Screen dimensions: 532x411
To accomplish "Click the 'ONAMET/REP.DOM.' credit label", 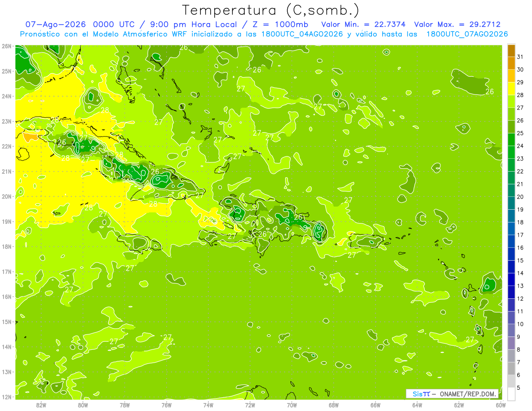I will click(468, 394).
